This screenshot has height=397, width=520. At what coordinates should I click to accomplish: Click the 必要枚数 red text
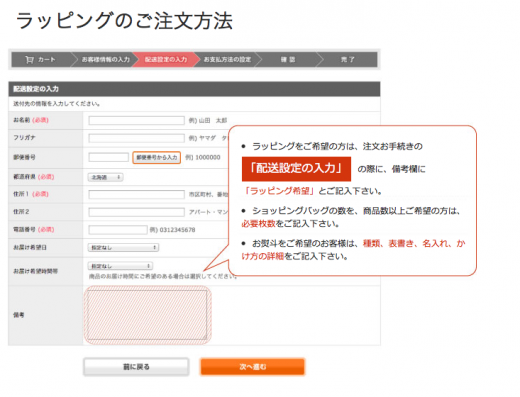[258, 224]
